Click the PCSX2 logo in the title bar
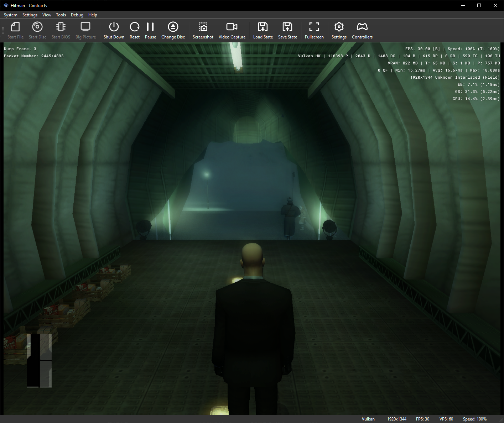Image resolution: width=504 pixels, height=423 pixels. coord(6,5)
